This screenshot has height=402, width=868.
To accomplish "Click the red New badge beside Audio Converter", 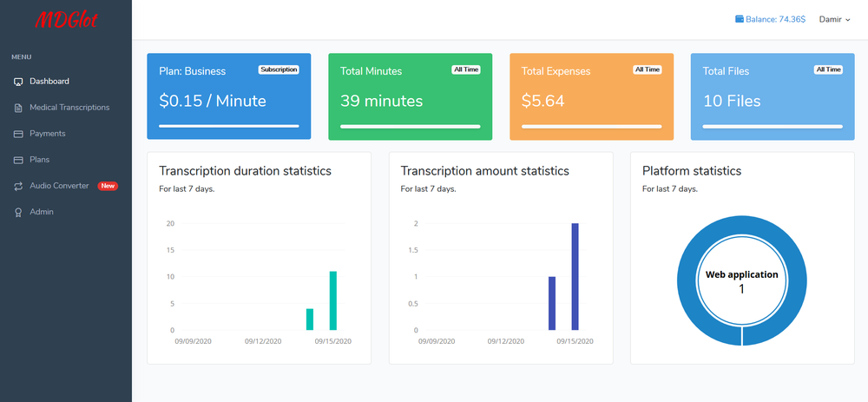I will (108, 186).
